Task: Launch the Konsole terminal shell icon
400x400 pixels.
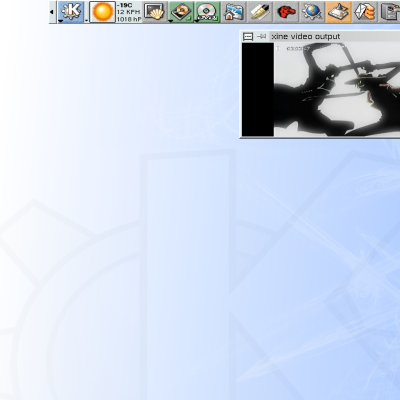Action: (x=154, y=12)
